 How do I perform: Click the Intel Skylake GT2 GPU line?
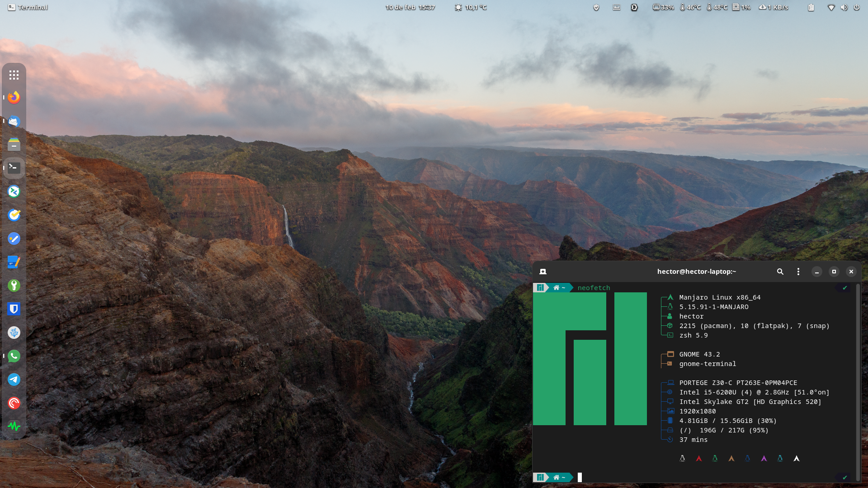point(750,402)
